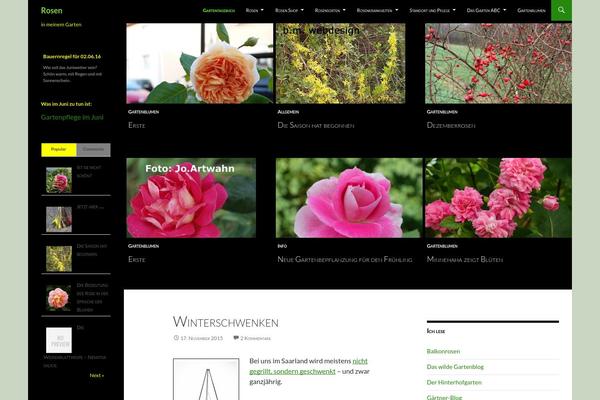This screenshot has width=600, height=400.
Task: Open the tripod sketch image in Winterschwenken post
Action: [206, 379]
